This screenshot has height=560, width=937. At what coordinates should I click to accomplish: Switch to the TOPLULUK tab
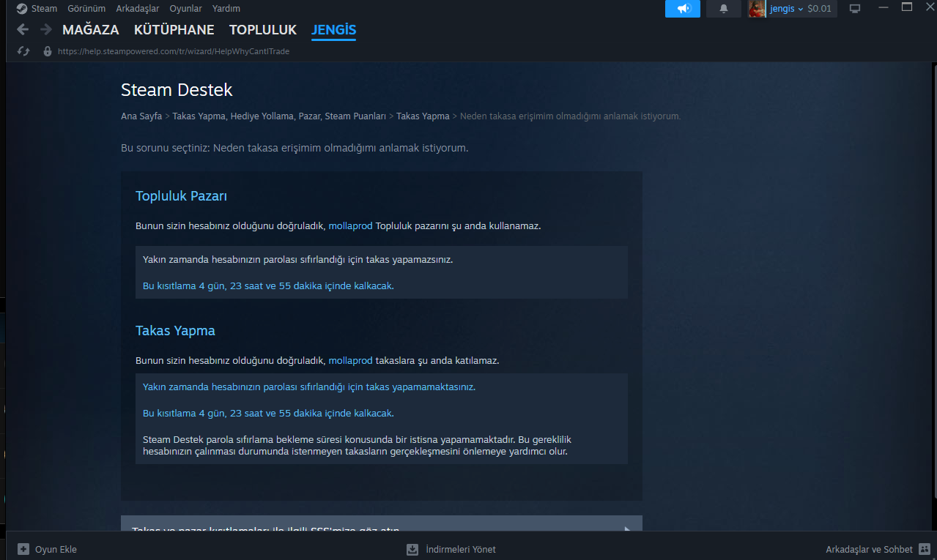coord(263,30)
